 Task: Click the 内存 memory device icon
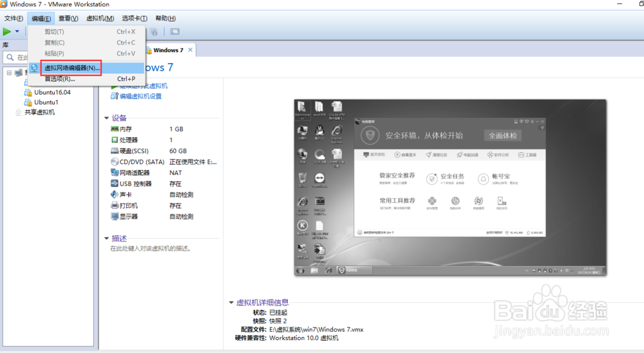pos(115,129)
